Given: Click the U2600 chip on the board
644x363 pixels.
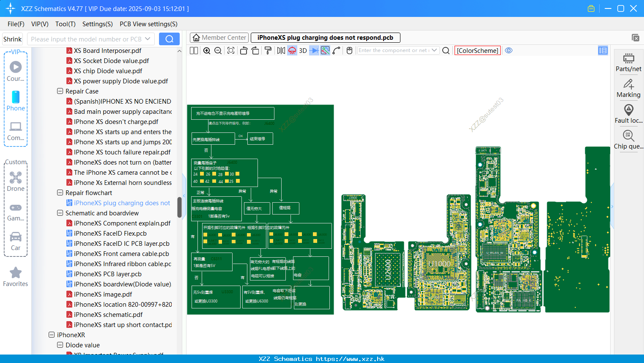Looking at the screenshot, I should tap(388, 270).
